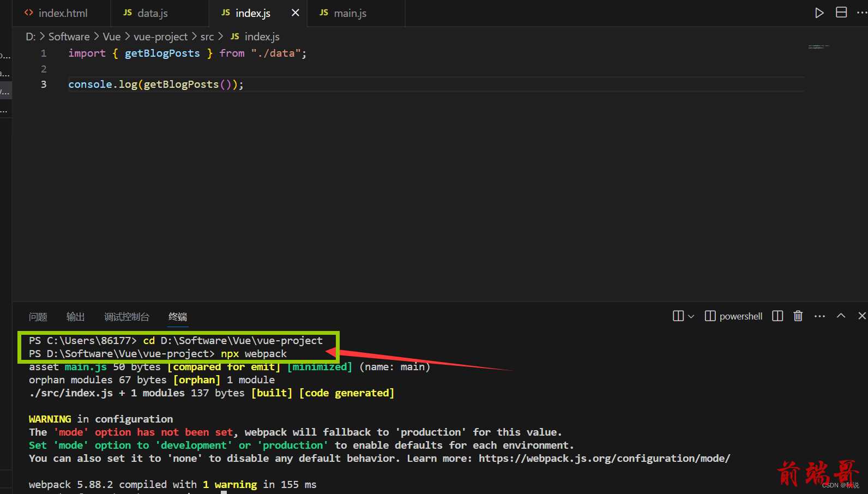This screenshot has width=868, height=494.
Task: Open editor more actions ellipsis
Action: click(862, 13)
